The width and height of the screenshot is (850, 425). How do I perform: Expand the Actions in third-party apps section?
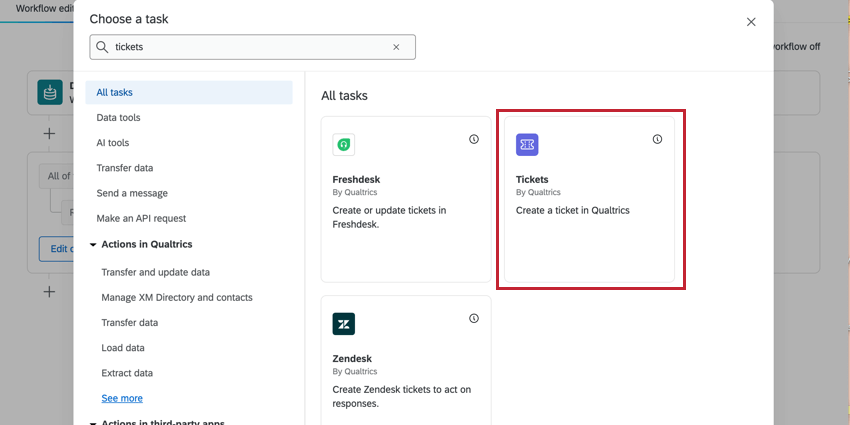tap(92, 422)
